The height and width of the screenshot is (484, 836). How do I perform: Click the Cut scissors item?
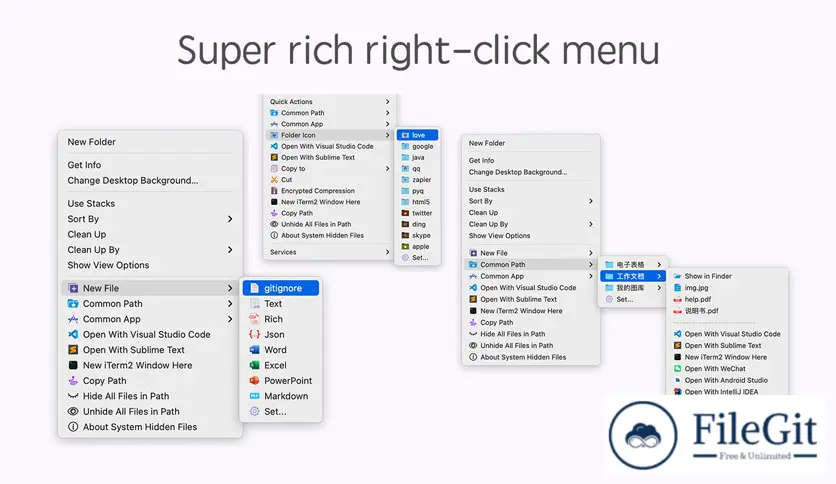click(329, 180)
